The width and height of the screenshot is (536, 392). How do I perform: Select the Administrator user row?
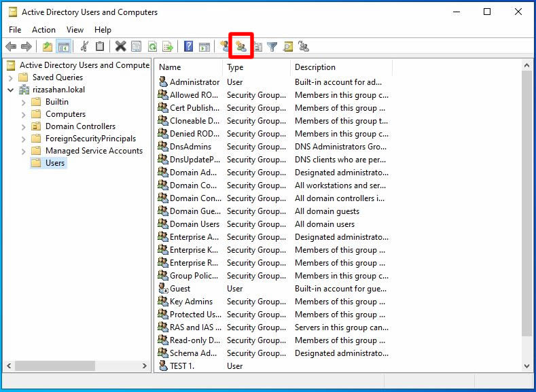[274, 82]
